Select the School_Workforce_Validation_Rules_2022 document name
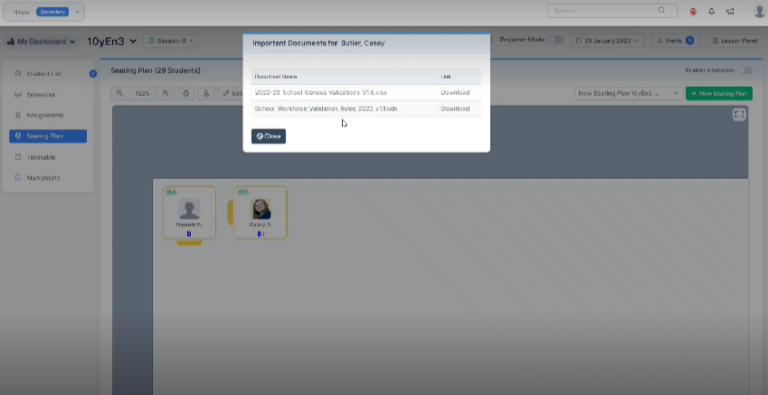Image resolution: width=768 pixels, height=395 pixels. [326, 109]
